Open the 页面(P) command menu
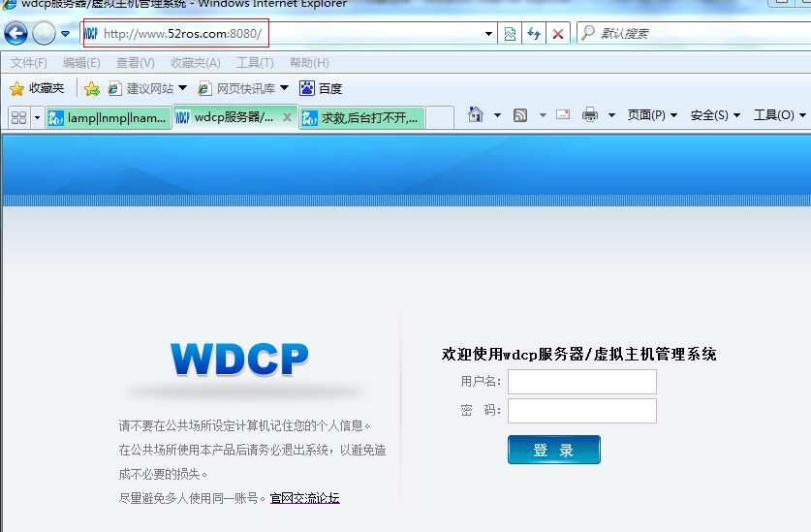Viewport: 811px width, 532px height. 652,115
